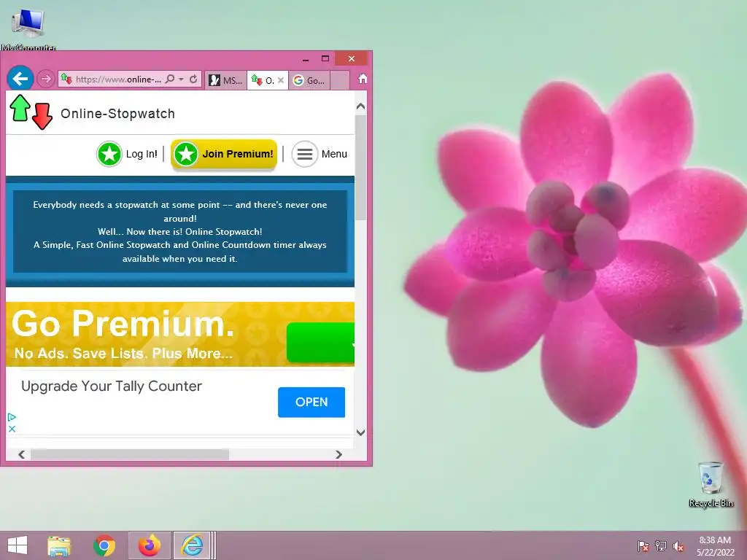747x560 pixels.
Task: Click the horizontal scrollbar right arrow
Action: pos(338,454)
